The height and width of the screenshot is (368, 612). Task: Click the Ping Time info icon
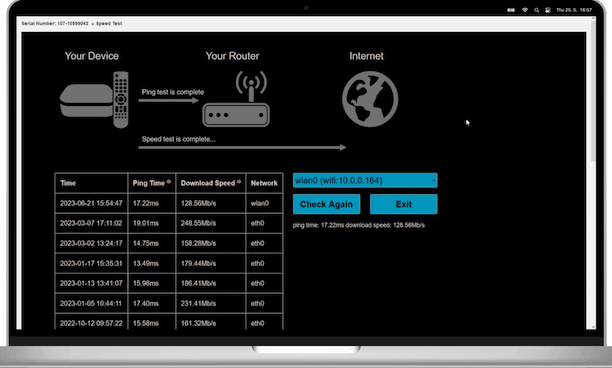tap(169, 181)
